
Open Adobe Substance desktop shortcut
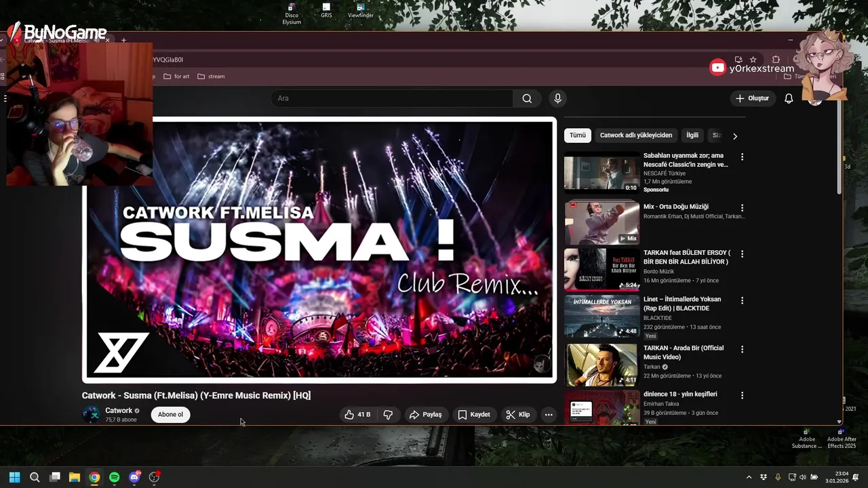807,438
